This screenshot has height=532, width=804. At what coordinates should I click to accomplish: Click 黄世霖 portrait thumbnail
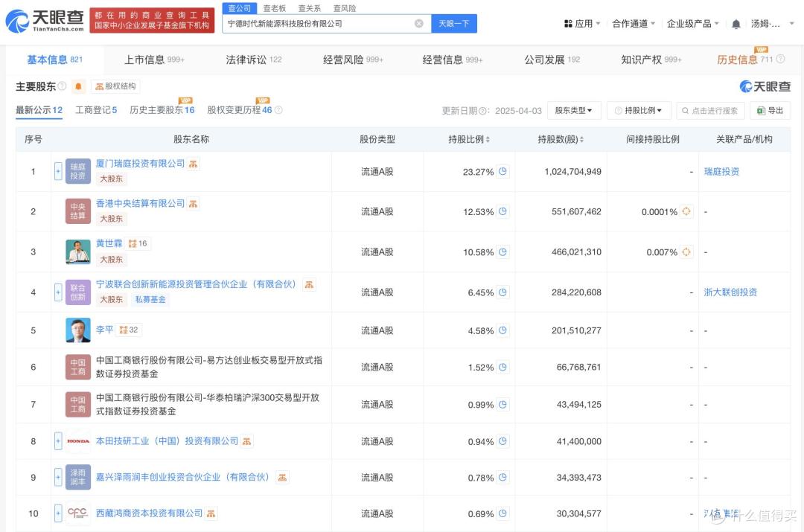tap(78, 251)
